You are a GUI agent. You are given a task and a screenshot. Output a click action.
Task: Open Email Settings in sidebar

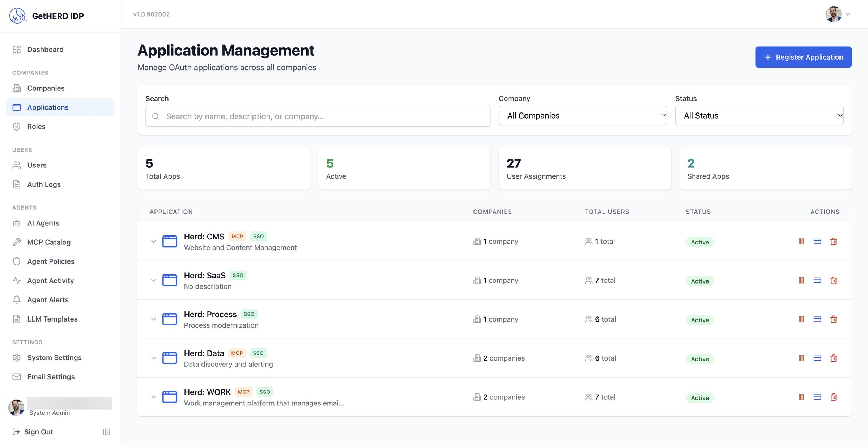click(60, 377)
